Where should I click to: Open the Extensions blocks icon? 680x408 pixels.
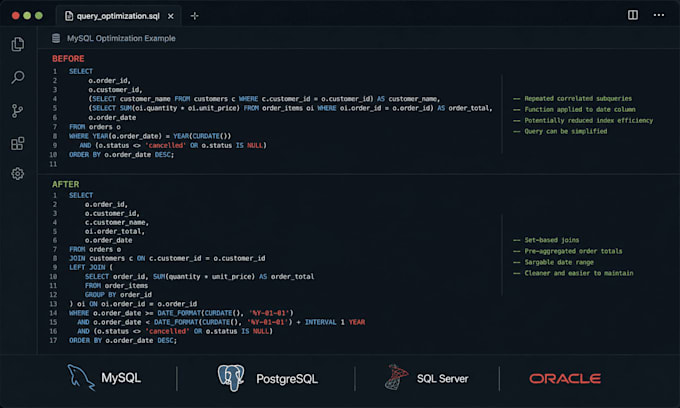pos(18,144)
